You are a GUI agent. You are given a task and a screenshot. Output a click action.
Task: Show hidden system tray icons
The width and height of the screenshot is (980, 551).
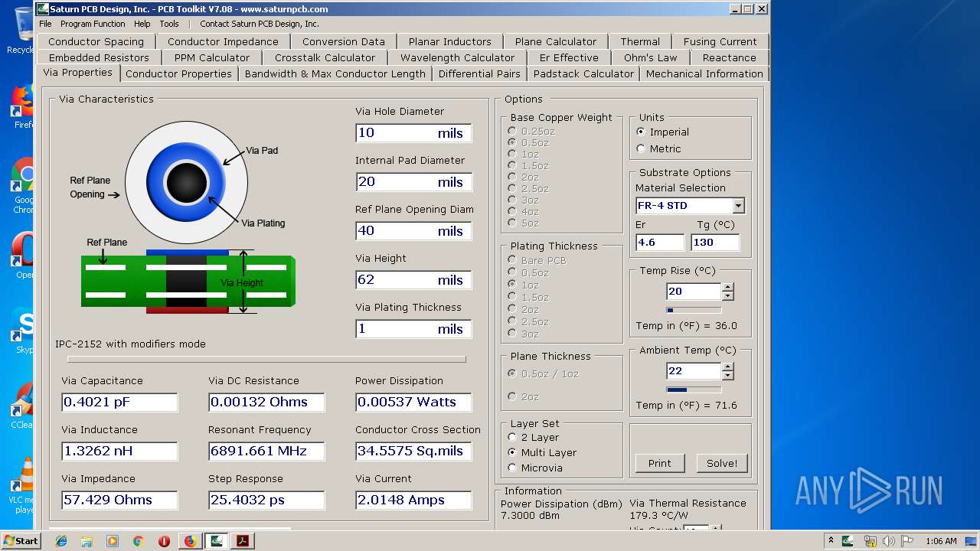(x=831, y=541)
